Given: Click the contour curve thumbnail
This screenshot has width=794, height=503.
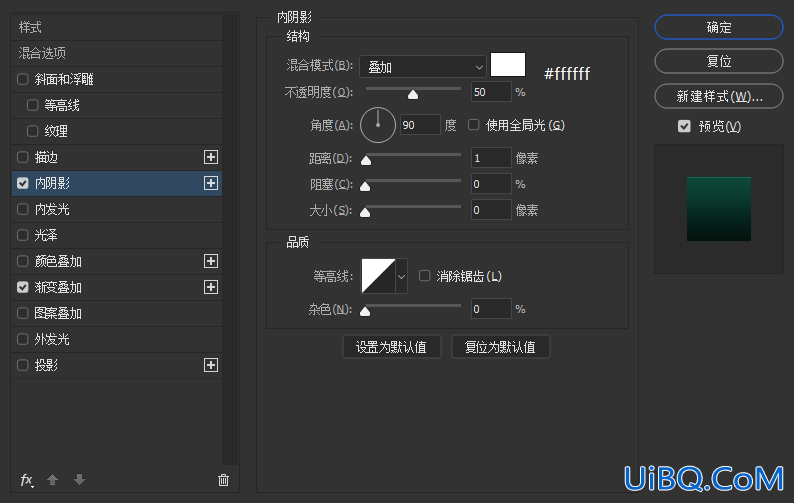Looking at the screenshot, I should (x=378, y=276).
